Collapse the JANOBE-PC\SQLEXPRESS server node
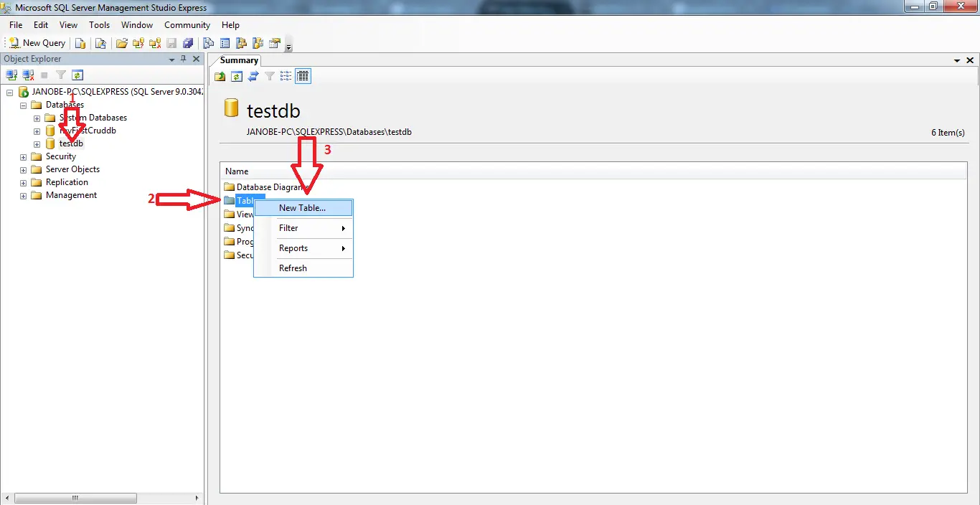This screenshot has width=980, height=505. (10, 92)
